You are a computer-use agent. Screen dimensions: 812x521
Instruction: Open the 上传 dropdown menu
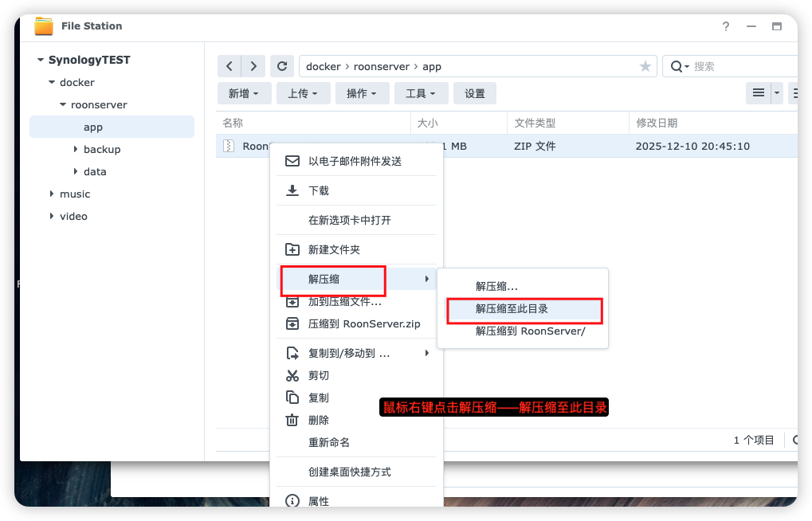pos(303,93)
